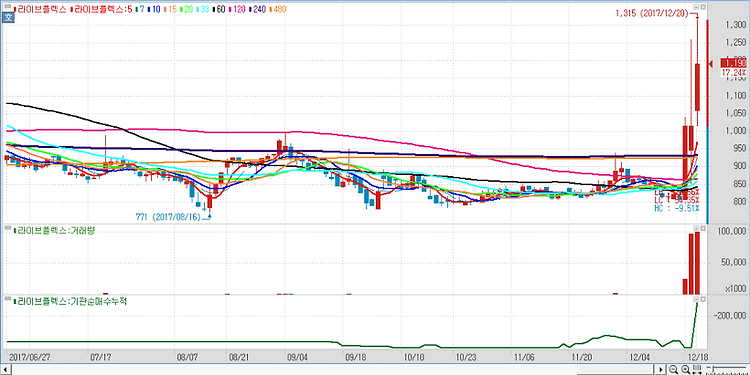Click the 08/21 date axis label
This screenshot has height=375, width=750.
(x=239, y=357)
